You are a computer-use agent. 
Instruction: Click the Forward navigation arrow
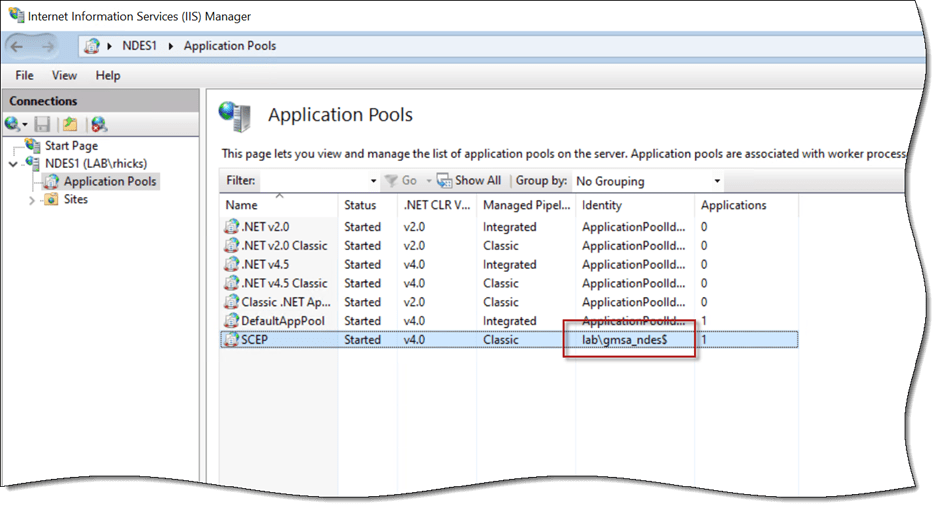(47, 46)
